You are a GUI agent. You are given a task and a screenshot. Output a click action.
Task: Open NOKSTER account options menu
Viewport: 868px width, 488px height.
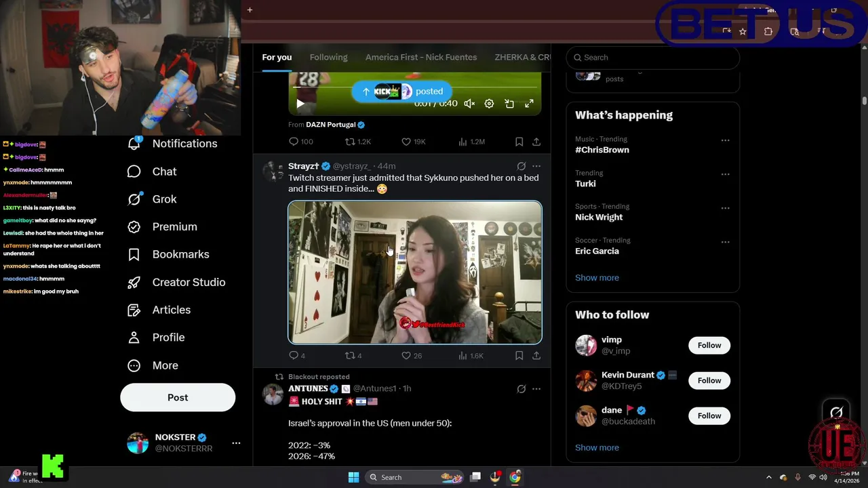pos(236,443)
